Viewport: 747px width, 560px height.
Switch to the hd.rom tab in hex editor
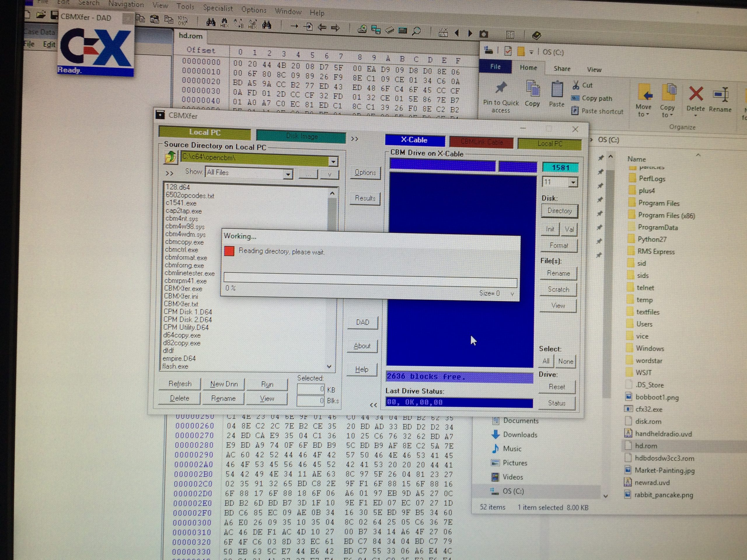point(191,36)
